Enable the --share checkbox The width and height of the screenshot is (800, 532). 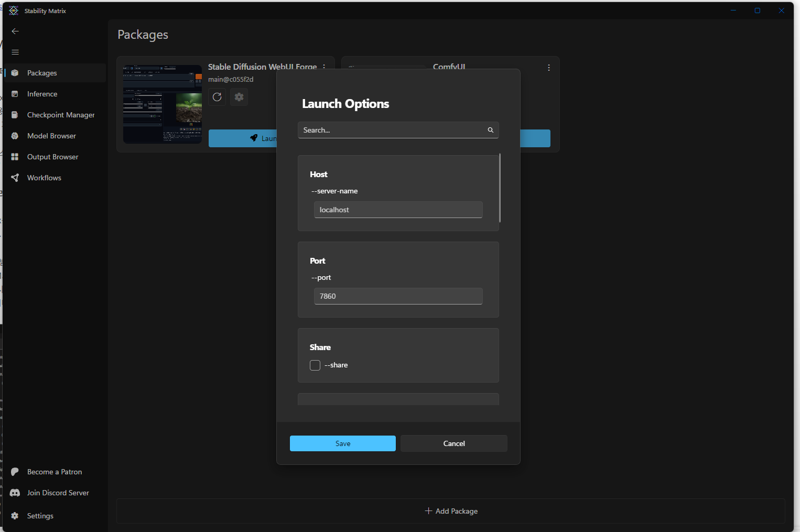click(x=315, y=365)
